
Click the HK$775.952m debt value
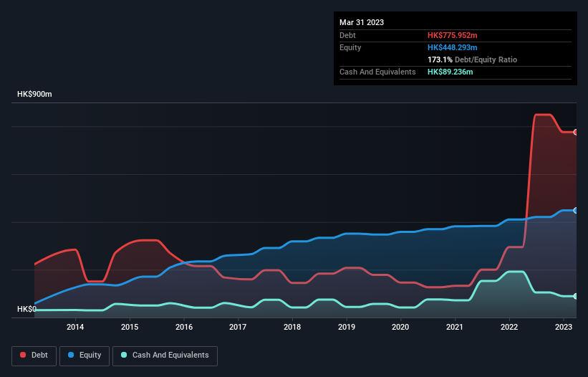(452, 35)
